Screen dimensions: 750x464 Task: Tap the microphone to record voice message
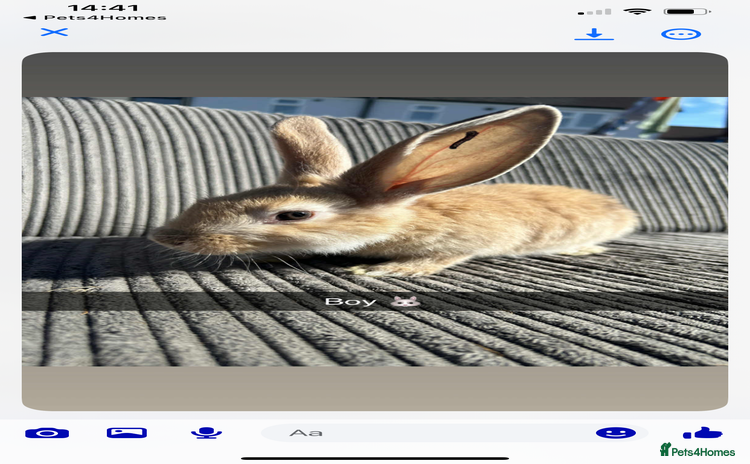[x=206, y=433]
